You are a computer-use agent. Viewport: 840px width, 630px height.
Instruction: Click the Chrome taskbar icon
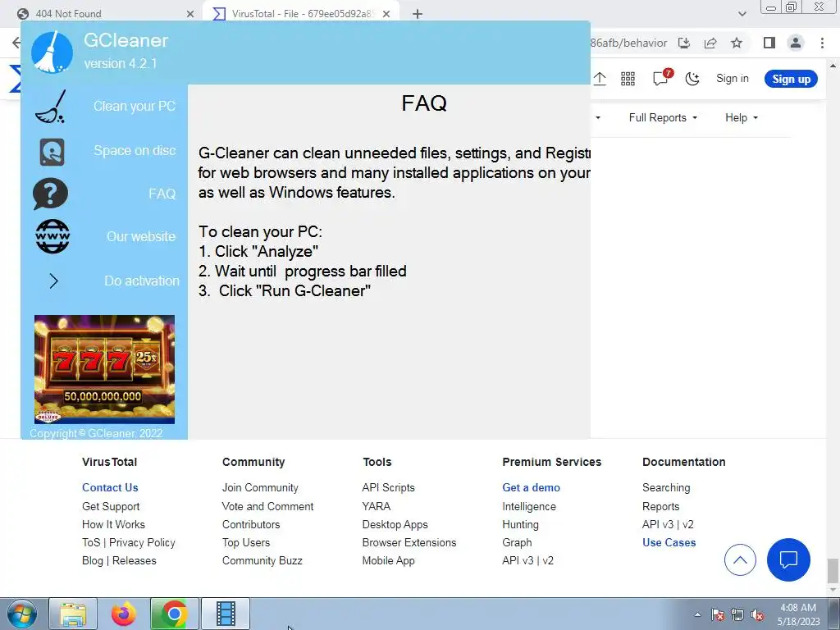coord(174,614)
